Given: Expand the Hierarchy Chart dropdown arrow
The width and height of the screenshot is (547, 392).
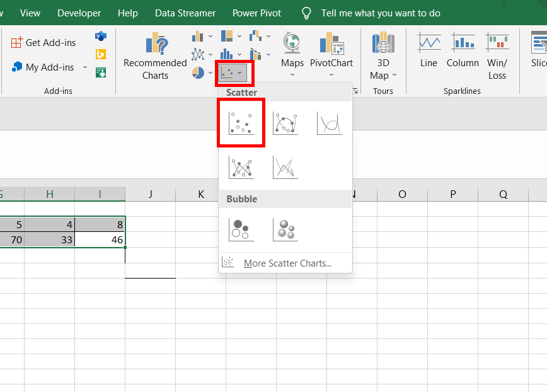Looking at the screenshot, I should [x=239, y=36].
